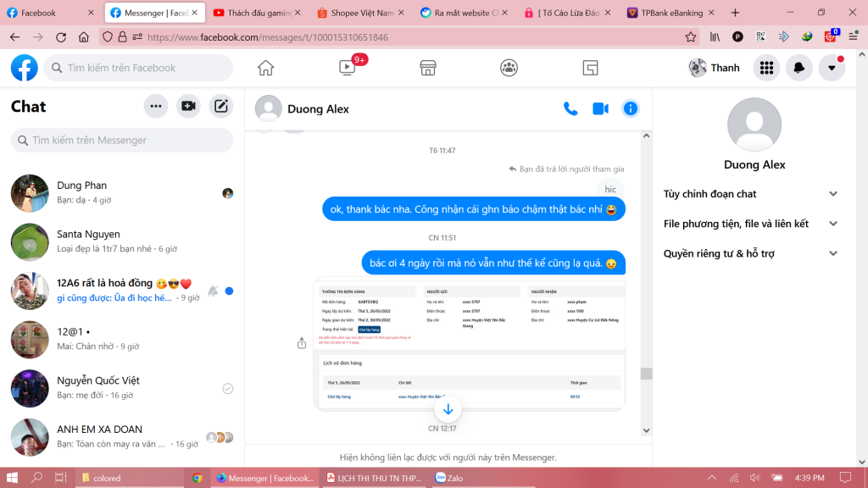Expand Tùy chỉnh đoạn chat section
The height and width of the screenshot is (488, 868).
[x=832, y=194]
